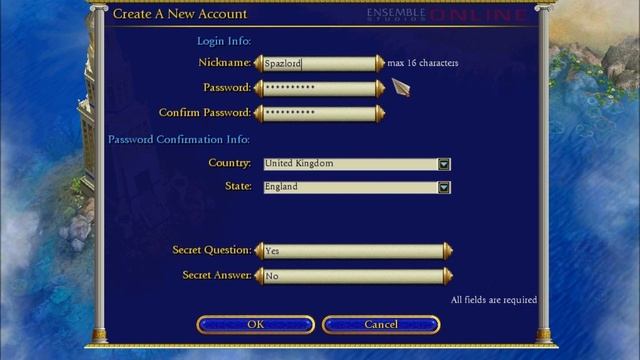Click the arrow button of State combo box
Image resolution: width=640 pixels, height=360 pixels.
[444, 187]
